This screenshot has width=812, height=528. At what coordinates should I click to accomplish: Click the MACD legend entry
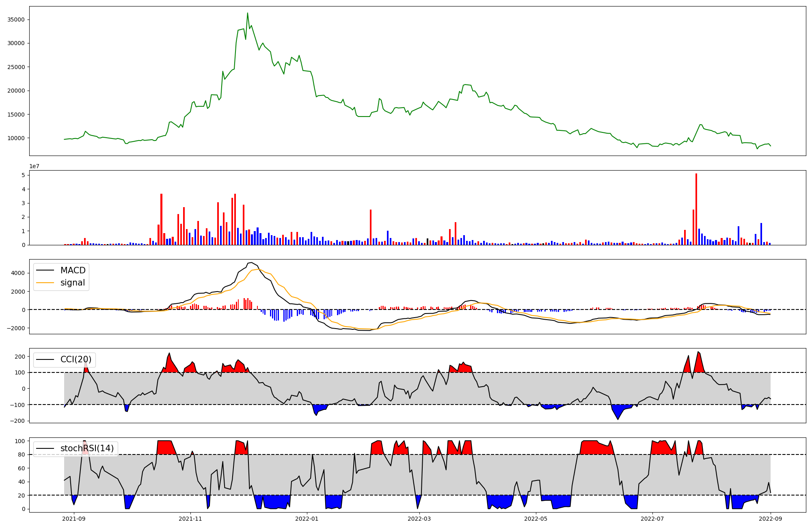click(x=73, y=270)
